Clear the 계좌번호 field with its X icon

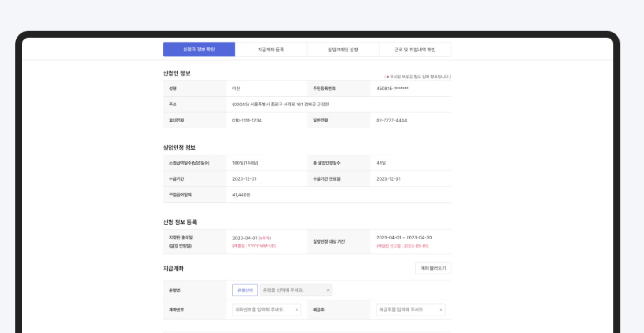coord(297,310)
